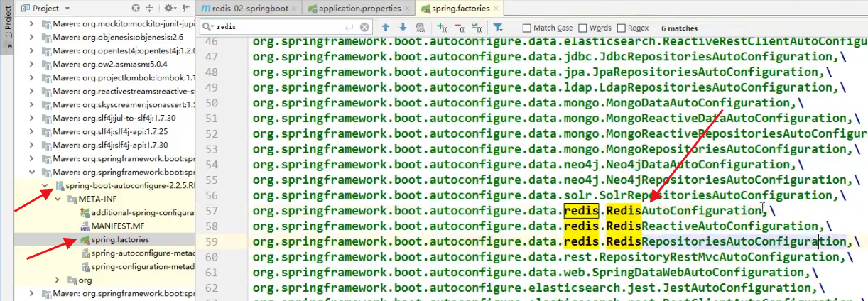The image size is (868, 301).
Task: Expand Maven: org.ow2.asm:asm:5.0.4 node
Action: pyautogui.click(x=32, y=64)
